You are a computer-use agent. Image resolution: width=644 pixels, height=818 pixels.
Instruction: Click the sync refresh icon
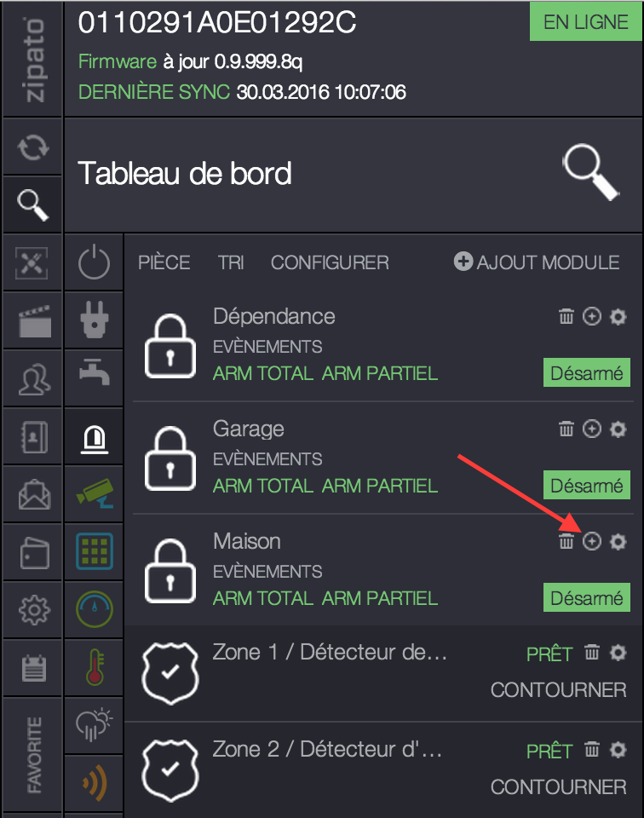[x=32, y=146]
